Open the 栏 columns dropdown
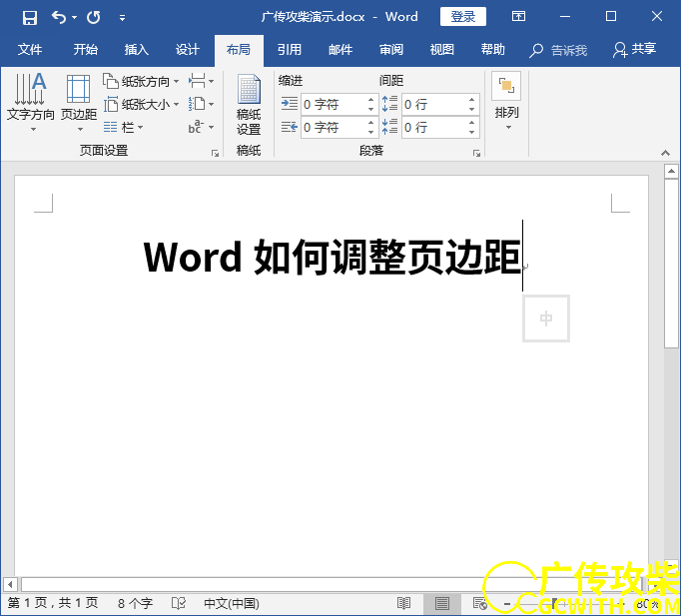This screenshot has height=616, width=681. (124, 127)
